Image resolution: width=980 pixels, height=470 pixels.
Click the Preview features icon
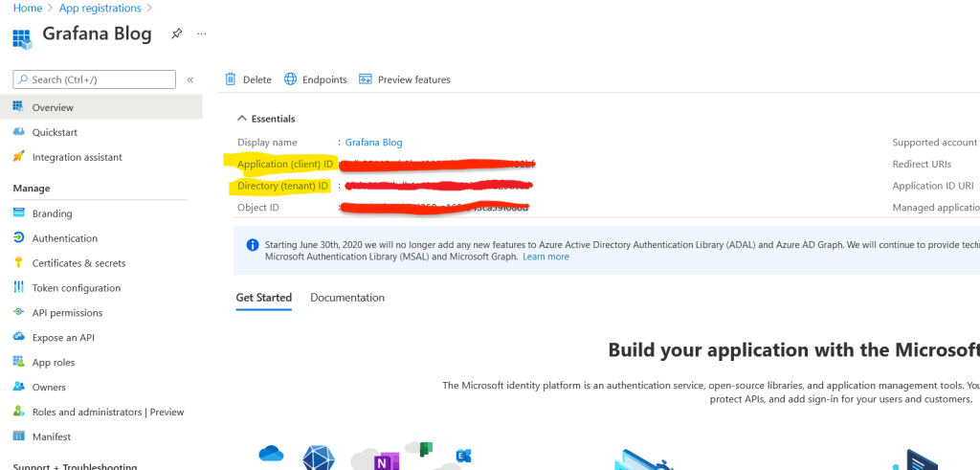click(x=366, y=79)
